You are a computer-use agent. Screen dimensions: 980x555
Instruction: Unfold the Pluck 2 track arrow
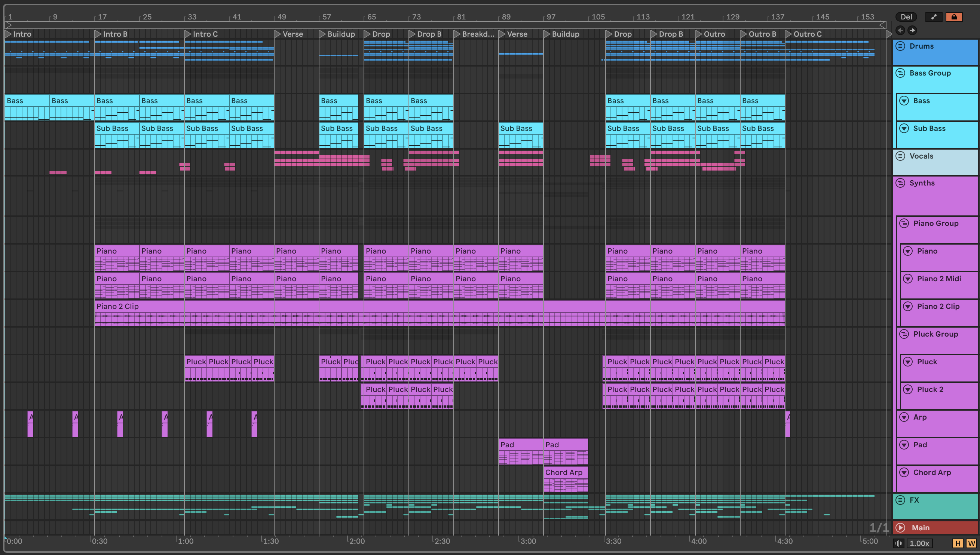908,390
